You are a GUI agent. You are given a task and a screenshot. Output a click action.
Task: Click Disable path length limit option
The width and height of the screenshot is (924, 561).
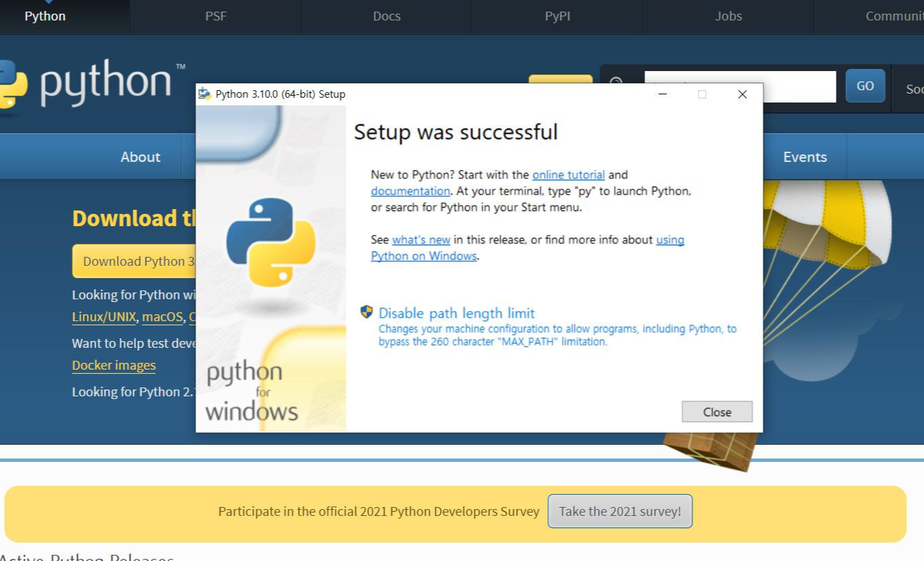click(457, 313)
